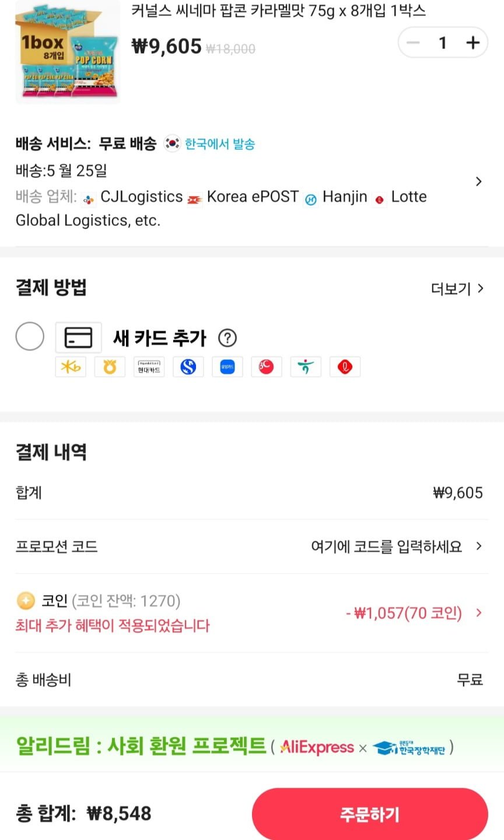Open promo code entry chevron
504x840 pixels.
(x=479, y=546)
